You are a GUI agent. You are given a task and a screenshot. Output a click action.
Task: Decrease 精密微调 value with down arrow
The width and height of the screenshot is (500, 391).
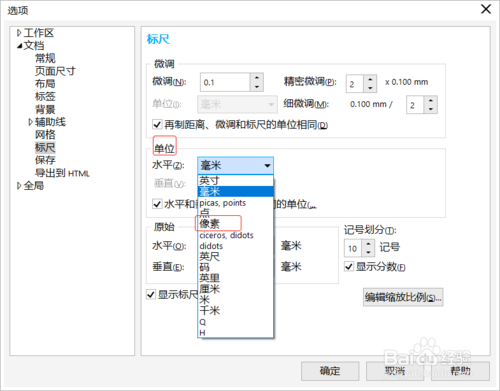370,88
